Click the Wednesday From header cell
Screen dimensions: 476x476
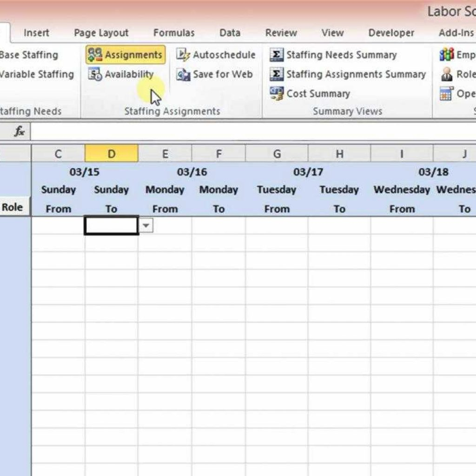pos(402,209)
